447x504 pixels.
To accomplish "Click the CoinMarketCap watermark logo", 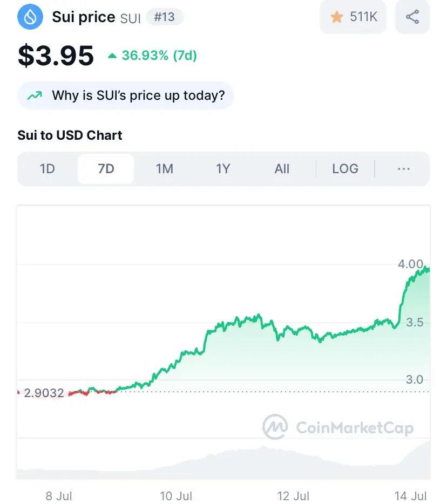I will (x=338, y=427).
